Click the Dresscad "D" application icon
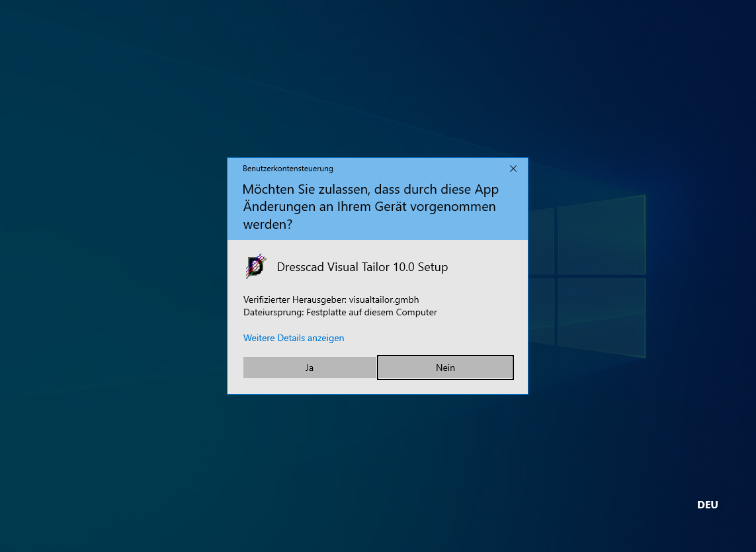 [x=255, y=266]
